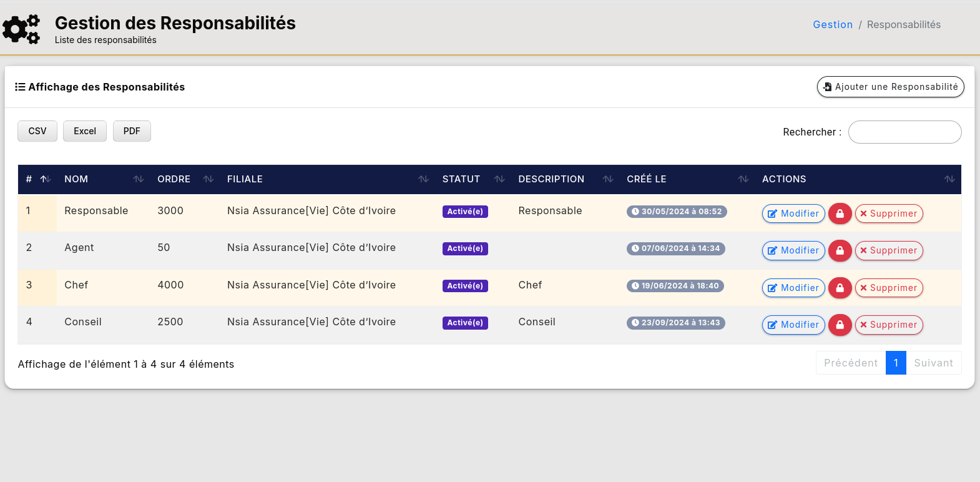The height and width of the screenshot is (482, 980).
Task: Export the list as PDF
Action: 132,131
